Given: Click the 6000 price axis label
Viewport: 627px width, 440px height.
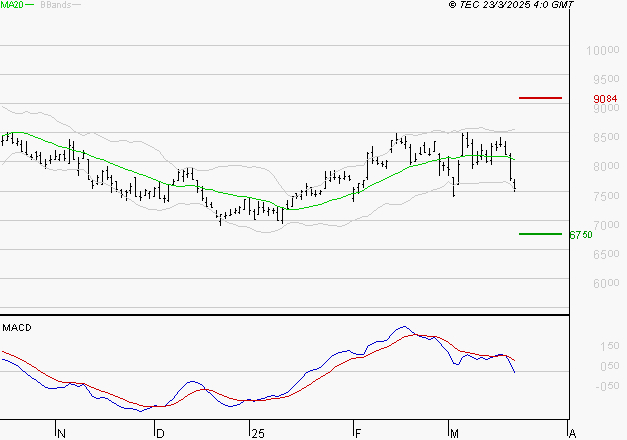Looking at the screenshot, I should (x=604, y=284).
